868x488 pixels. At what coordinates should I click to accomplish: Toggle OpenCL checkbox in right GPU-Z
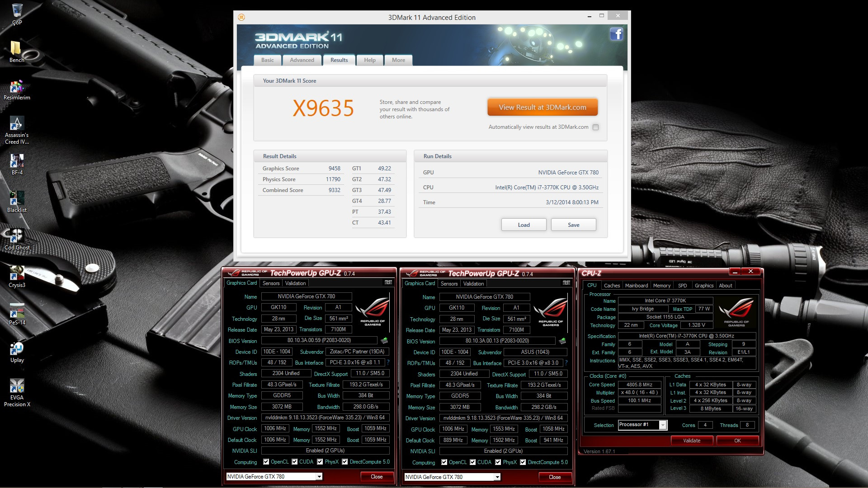tap(444, 462)
